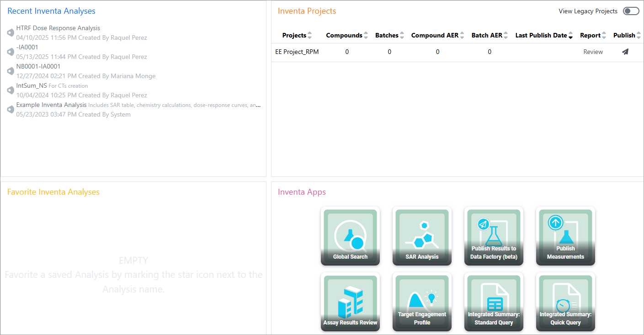The image size is (644, 335).
Task: Click the publish paper-plane icon for EE Project_RPM
Action: coord(625,52)
